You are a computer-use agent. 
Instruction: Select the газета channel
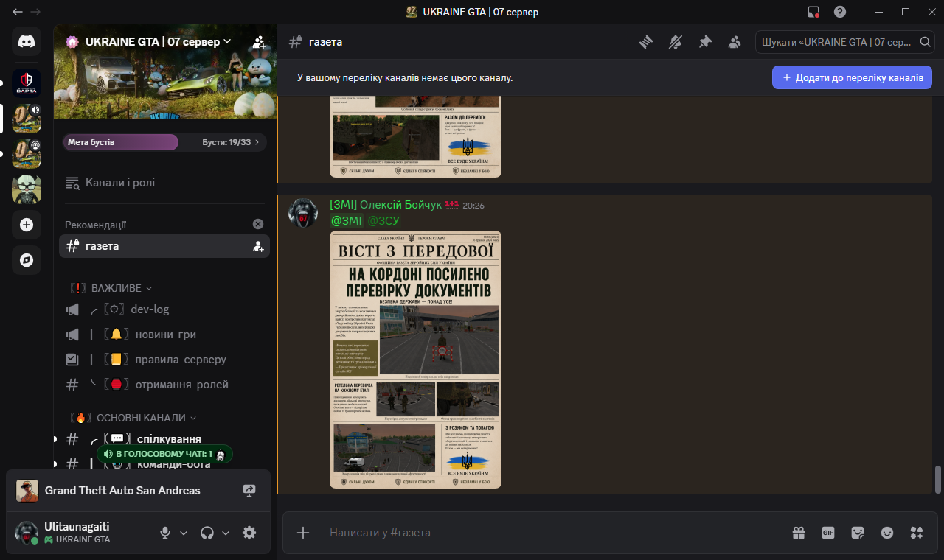164,246
